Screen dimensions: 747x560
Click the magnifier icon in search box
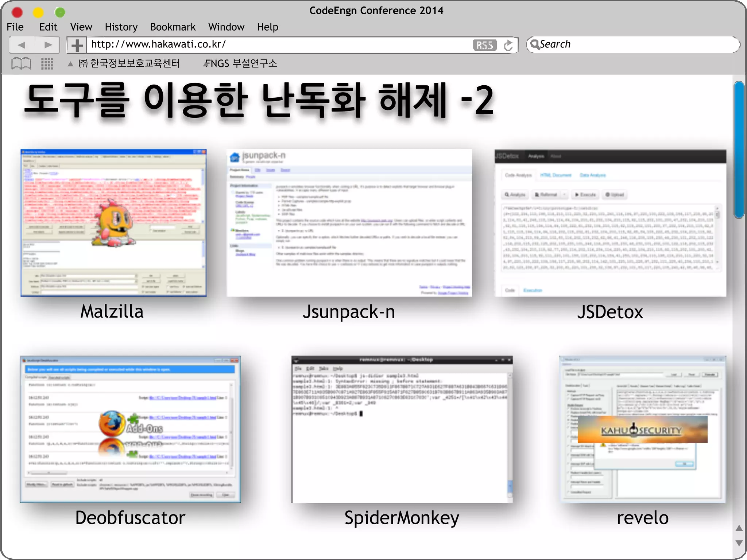pyautogui.click(x=534, y=44)
